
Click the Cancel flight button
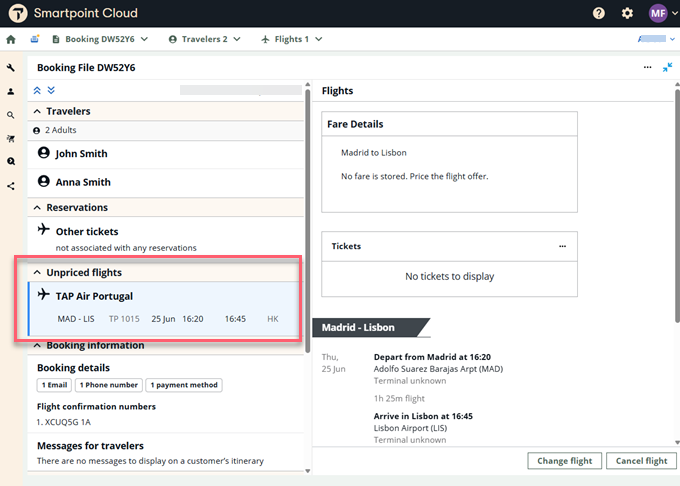point(642,461)
